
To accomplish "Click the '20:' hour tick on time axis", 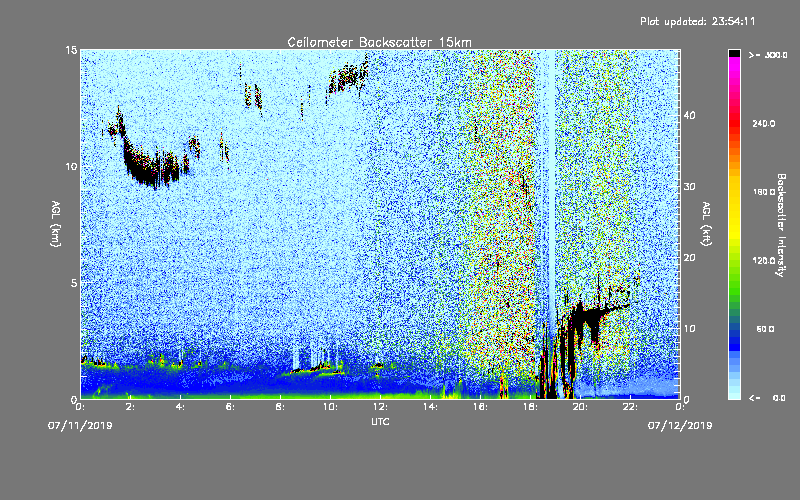I will (580, 407).
